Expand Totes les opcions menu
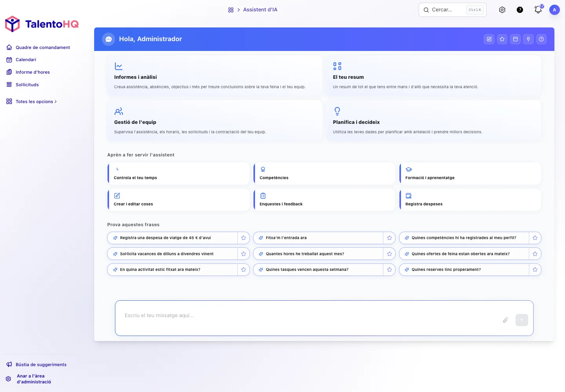 click(32, 102)
